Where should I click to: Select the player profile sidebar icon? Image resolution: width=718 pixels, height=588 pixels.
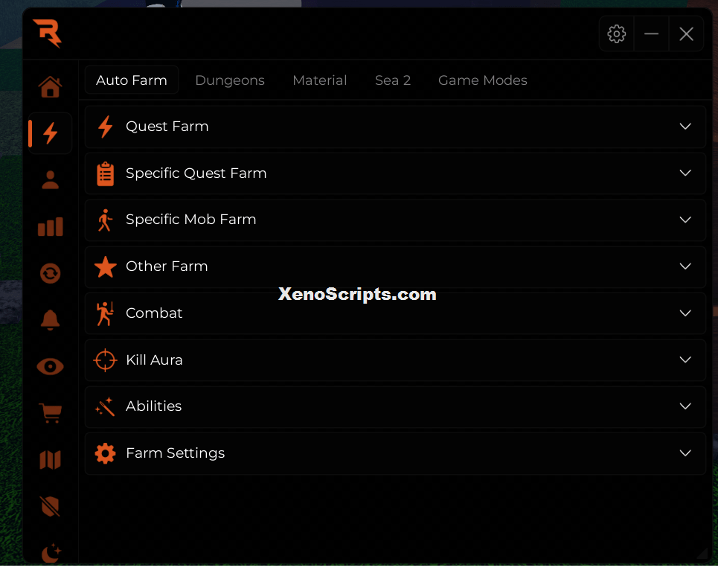[50, 180]
